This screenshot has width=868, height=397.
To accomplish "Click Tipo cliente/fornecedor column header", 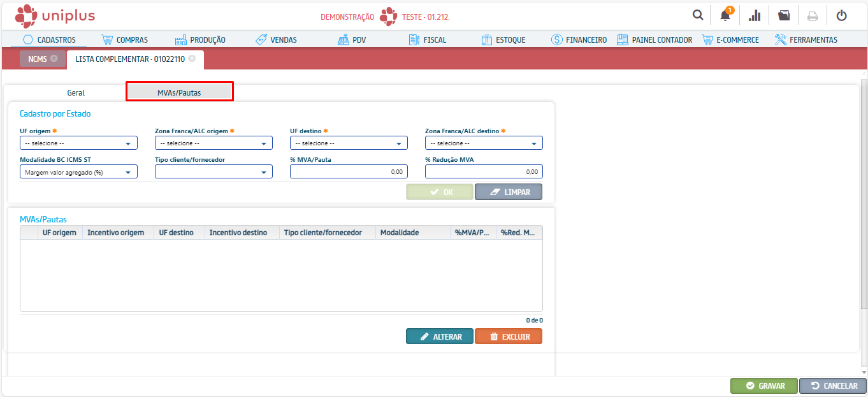I will coord(328,233).
